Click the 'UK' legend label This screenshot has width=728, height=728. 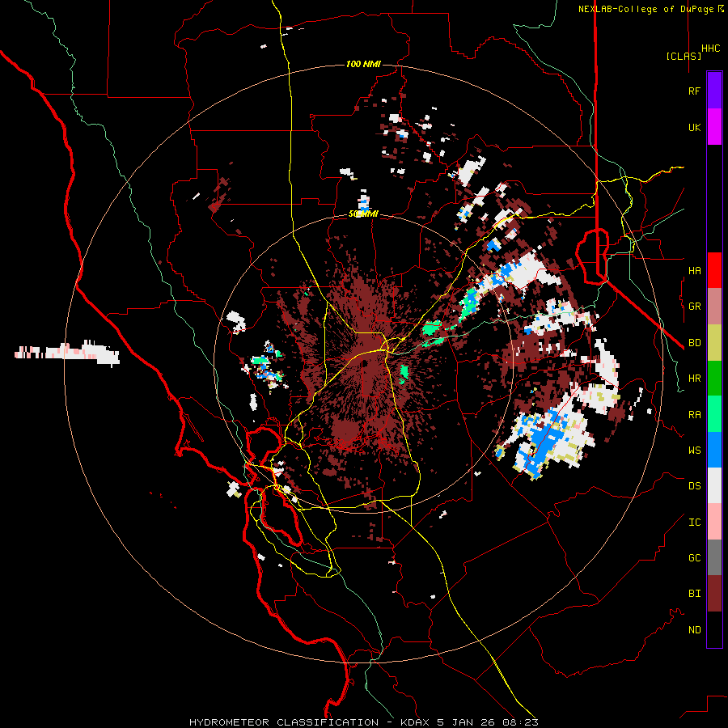click(694, 127)
